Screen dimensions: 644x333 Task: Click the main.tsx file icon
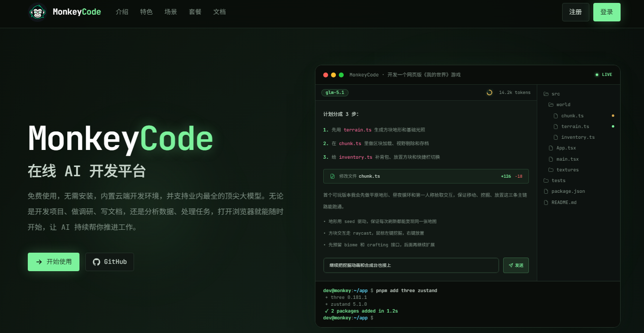point(551,159)
